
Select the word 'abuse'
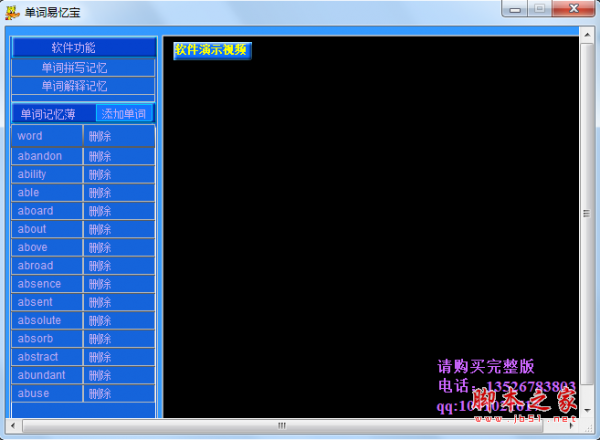[x=47, y=393]
